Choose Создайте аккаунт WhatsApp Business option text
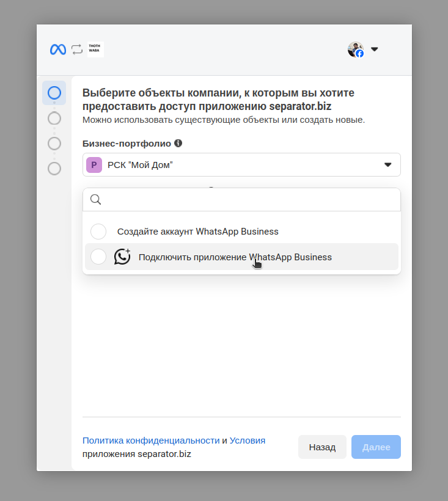 click(x=198, y=232)
